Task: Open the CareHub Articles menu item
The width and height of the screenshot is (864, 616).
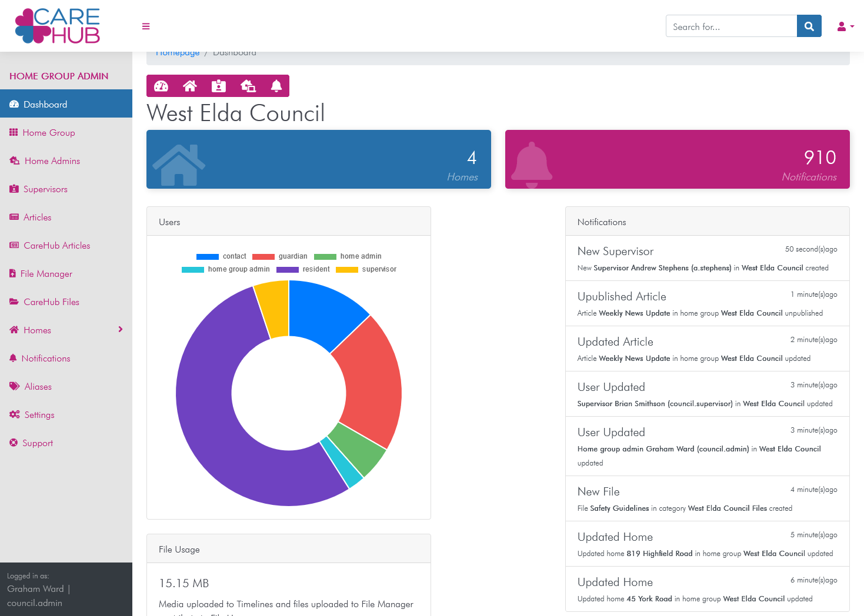Action: 66,245
